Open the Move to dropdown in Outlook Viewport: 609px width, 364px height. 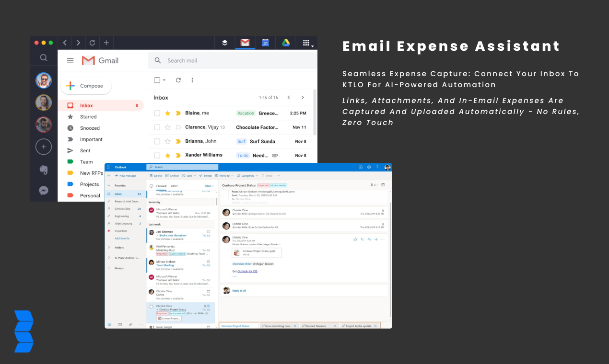coord(224,176)
